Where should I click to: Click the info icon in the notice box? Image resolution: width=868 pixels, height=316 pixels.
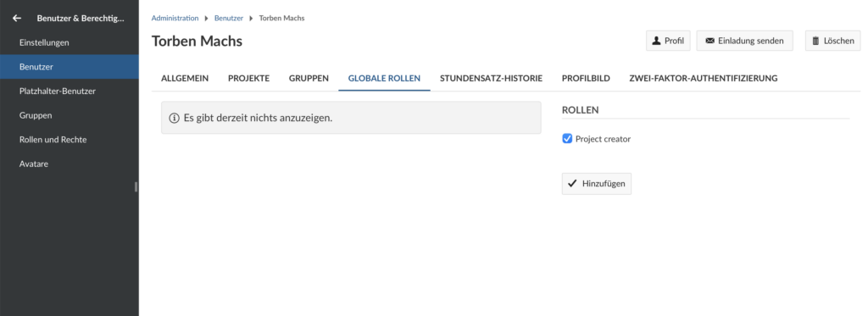coord(175,118)
